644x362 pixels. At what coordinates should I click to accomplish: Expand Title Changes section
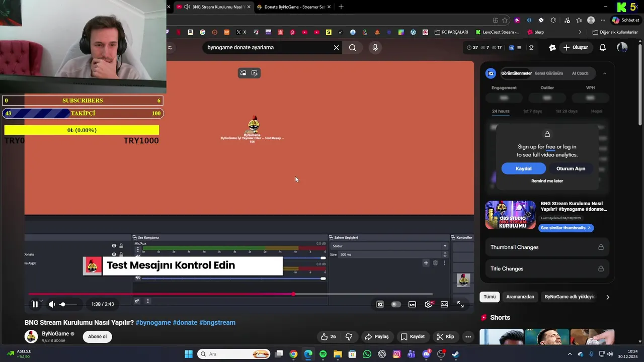(547, 268)
